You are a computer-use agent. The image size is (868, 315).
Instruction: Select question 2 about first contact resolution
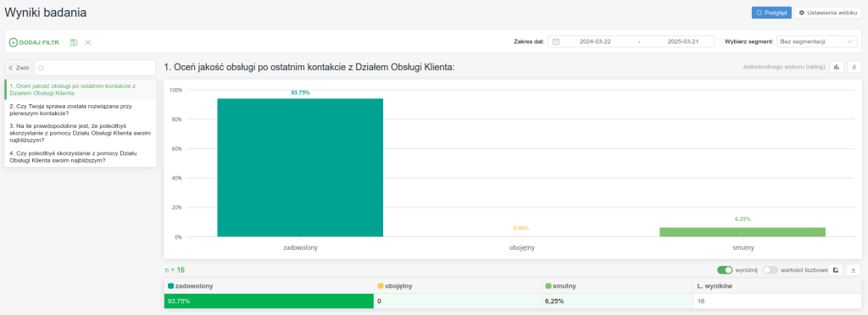81,109
